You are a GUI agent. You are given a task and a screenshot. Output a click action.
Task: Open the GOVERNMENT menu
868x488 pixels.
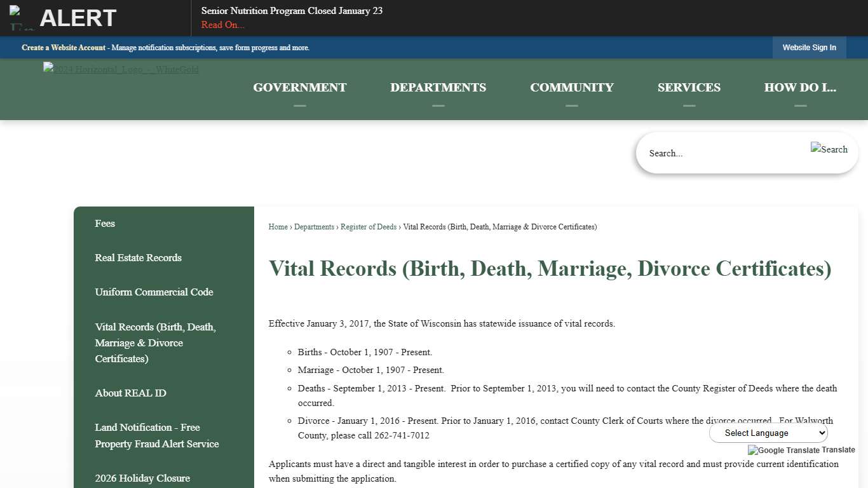click(299, 87)
